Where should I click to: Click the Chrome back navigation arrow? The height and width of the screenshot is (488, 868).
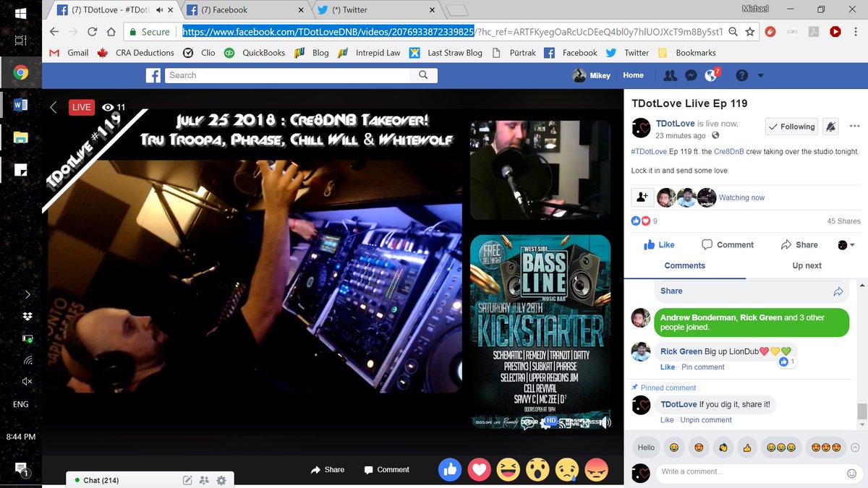tap(54, 32)
